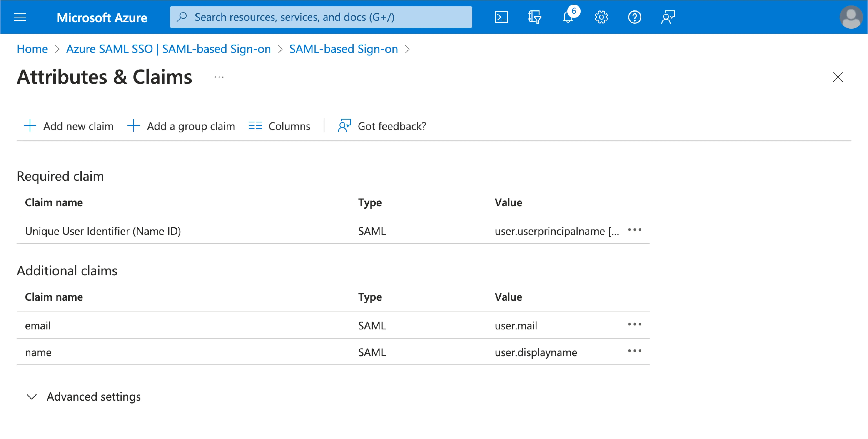Click the Got feedback icon
868x439 pixels.
pos(344,125)
